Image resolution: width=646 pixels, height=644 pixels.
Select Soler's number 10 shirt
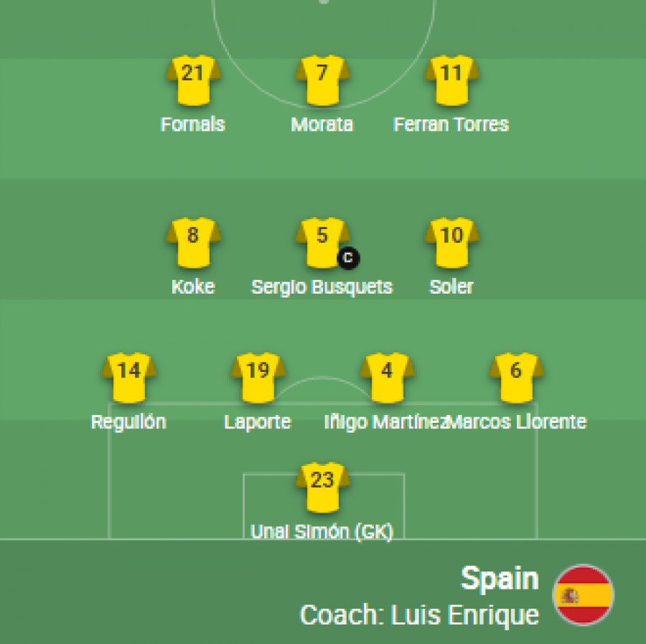pyautogui.click(x=452, y=243)
